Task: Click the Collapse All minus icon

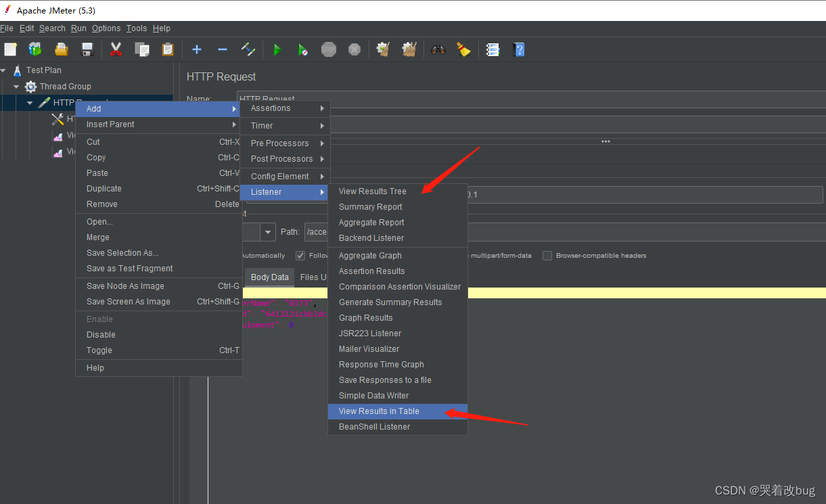Action: tap(223, 49)
